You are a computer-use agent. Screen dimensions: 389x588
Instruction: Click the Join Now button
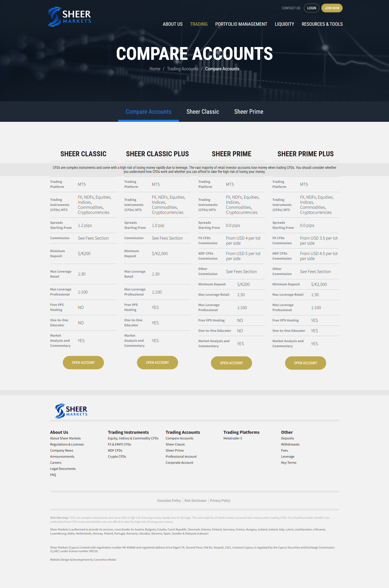pos(332,8)
